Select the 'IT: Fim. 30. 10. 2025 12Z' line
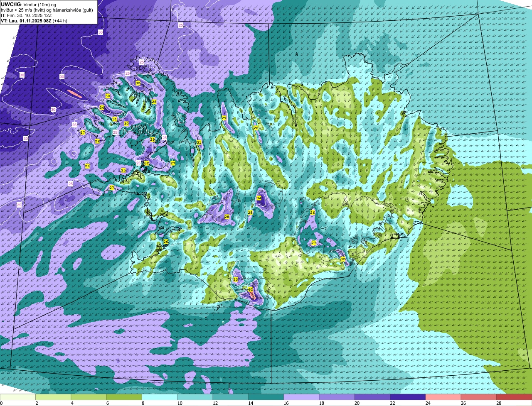The image size is (532, 406). [26, 15]
